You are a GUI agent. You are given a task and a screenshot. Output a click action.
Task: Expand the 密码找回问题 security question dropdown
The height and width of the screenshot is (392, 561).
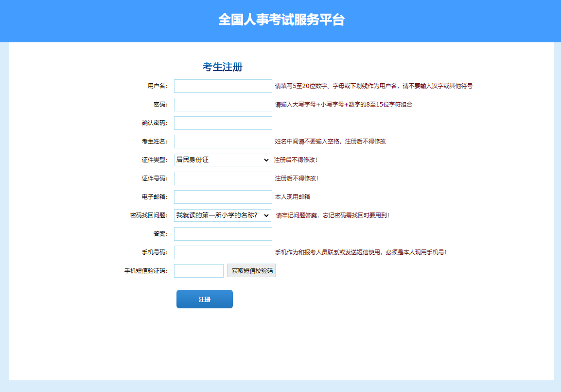pos(222,215)
